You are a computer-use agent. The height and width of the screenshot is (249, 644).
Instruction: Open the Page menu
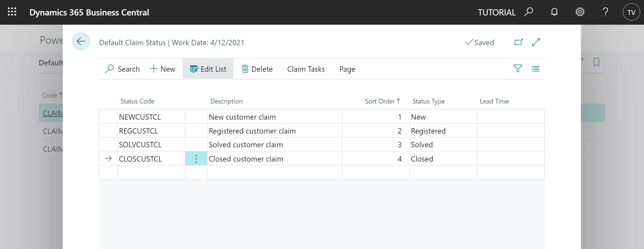coord(347,69)
